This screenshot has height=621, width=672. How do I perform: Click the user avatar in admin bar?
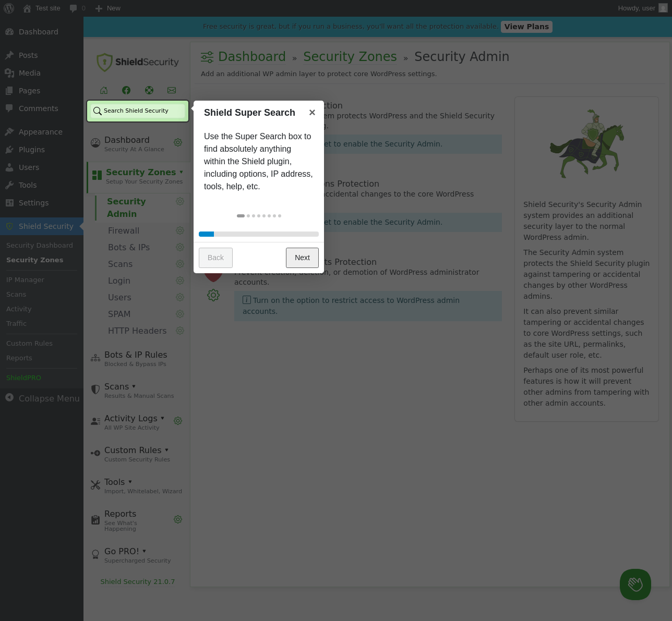point(663,8)
